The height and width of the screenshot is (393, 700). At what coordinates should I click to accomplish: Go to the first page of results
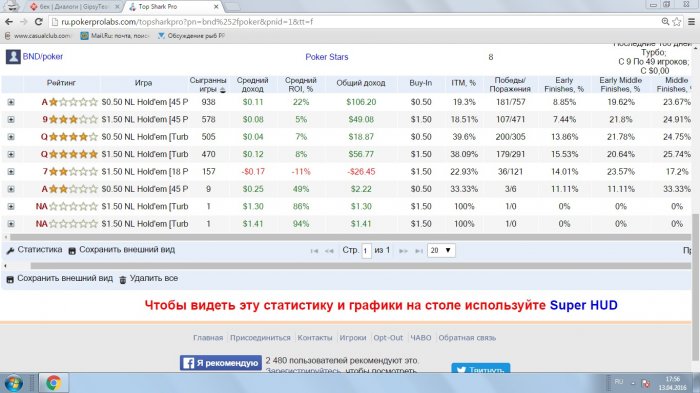pyautogui.click(x=314, y=251)
